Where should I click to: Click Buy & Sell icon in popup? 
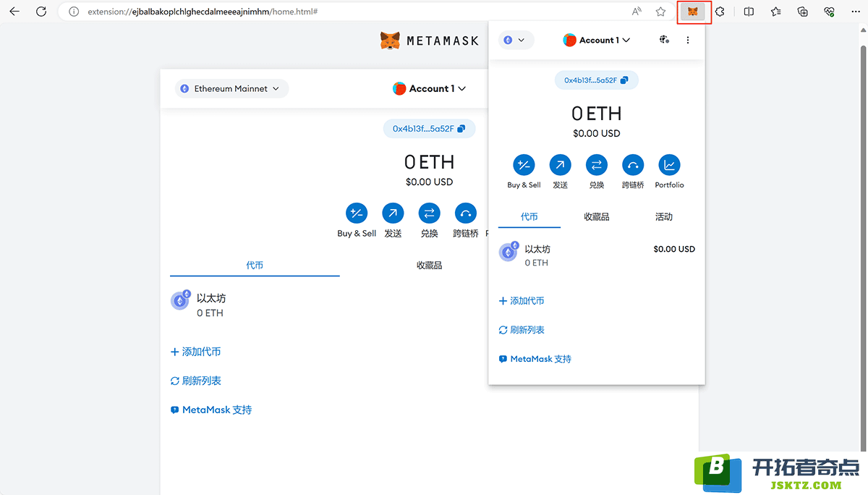click(x=524, y=165)
